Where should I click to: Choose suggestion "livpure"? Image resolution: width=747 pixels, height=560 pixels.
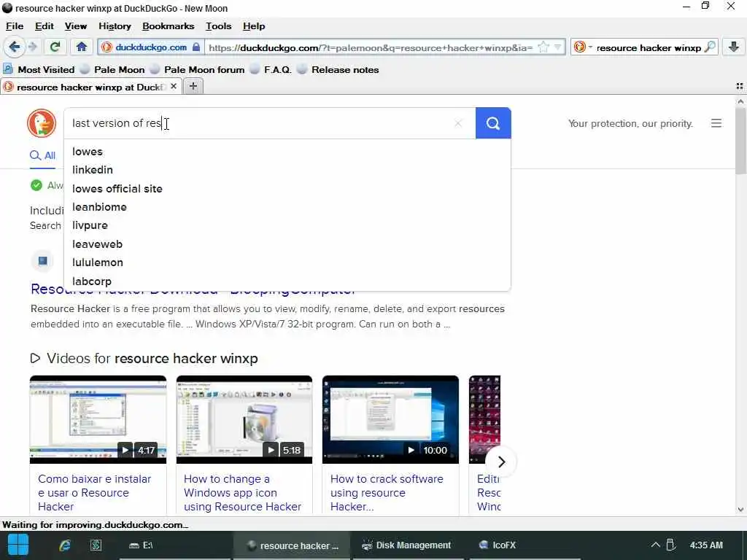(x=287, y=225)
